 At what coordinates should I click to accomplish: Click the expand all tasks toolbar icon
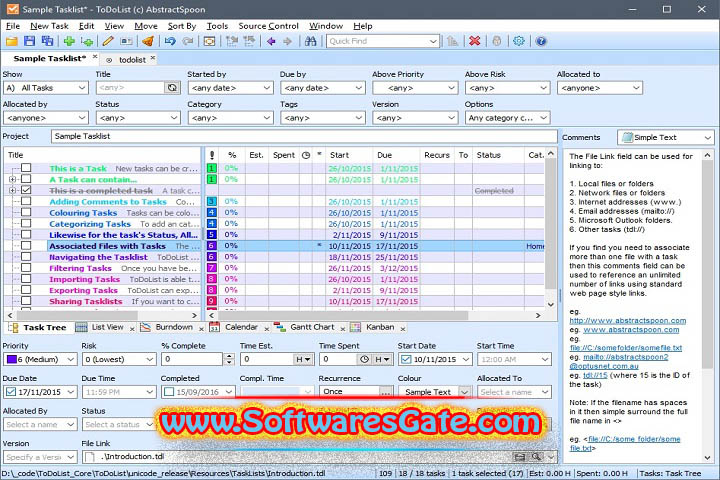232,41
